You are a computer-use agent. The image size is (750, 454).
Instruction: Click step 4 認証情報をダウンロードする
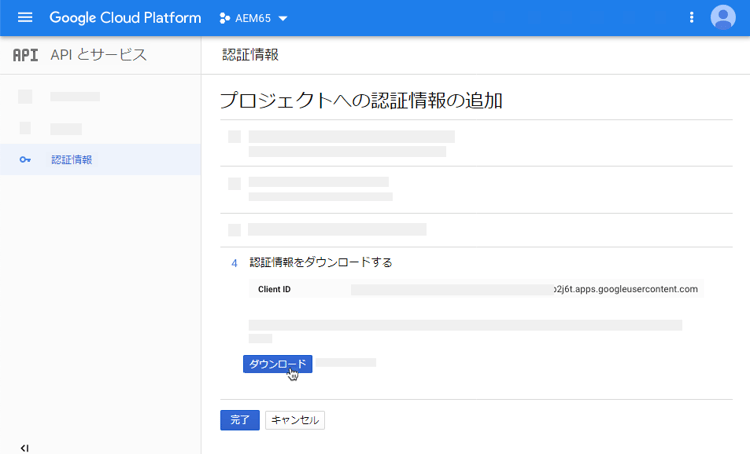click(x=320, y=262)
